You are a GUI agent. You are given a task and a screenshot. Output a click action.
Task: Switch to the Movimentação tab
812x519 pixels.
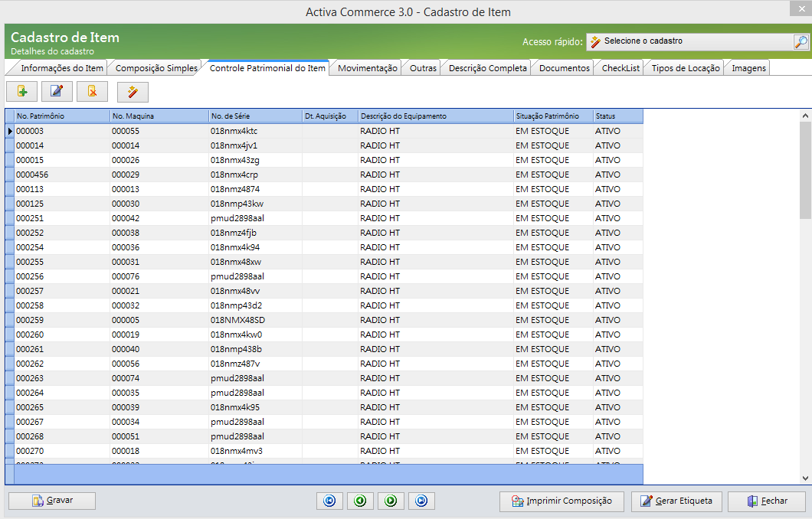coord(368,68)
